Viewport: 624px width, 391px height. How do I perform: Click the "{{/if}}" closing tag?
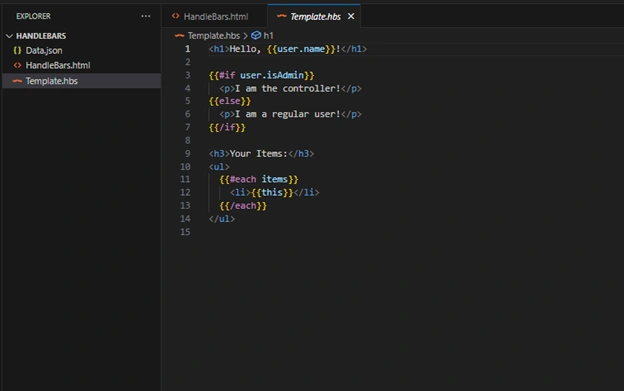point(227,127)
